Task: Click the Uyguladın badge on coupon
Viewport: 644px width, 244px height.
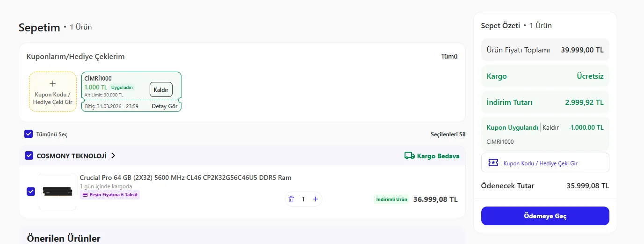Action: click(x=122, y=87)
